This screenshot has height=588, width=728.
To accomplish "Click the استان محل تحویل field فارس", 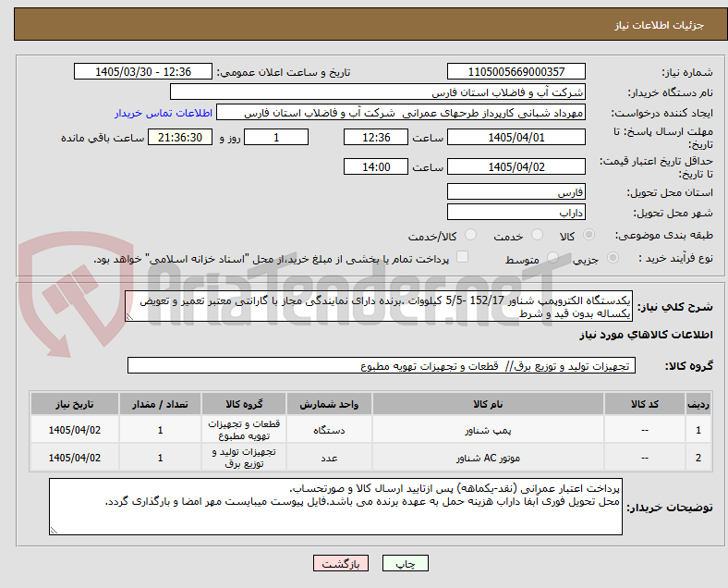I will [x=516, y=191].
